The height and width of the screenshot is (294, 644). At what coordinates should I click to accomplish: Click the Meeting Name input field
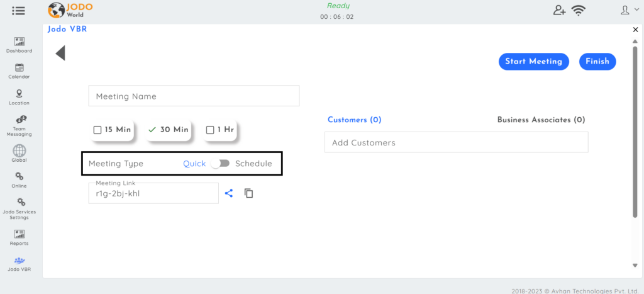tap(194, 96)
